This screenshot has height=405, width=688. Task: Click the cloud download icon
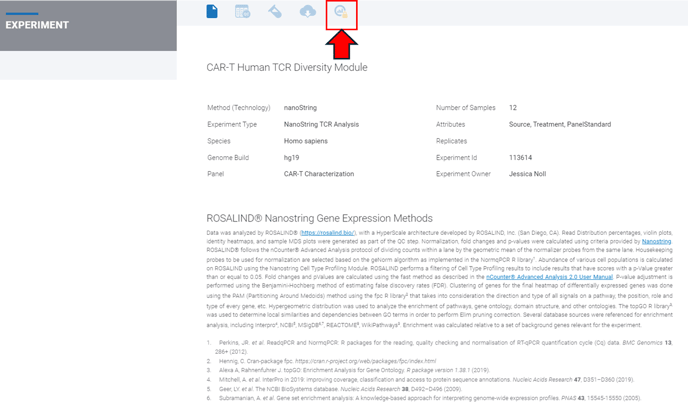click(x=308, y=11)
